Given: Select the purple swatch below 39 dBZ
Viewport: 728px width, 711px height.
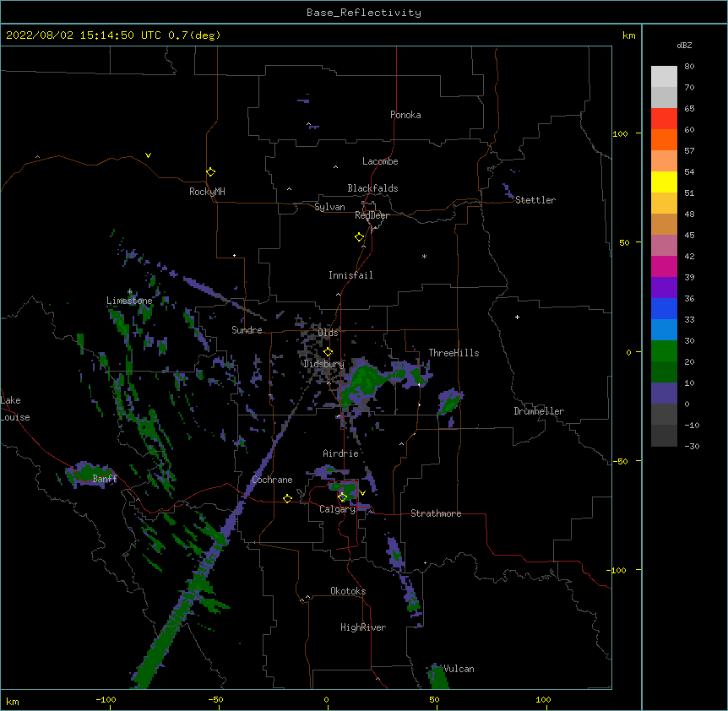Looking at the screenshot, I should [x=664, y=288].
